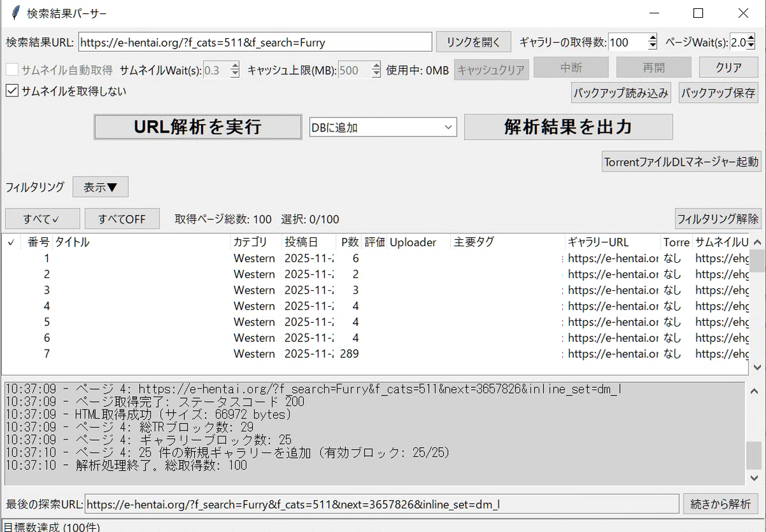Screen dimensions: 766x532
Task: Click サムネイルWait(s) field showing 0.3
Action: click(216, 70)
